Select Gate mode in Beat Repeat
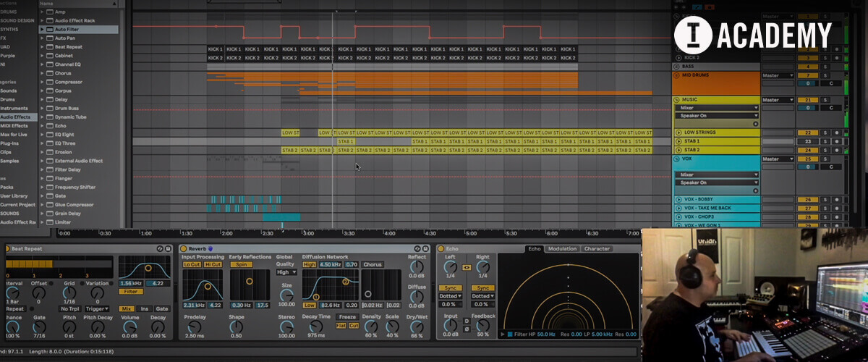This screenshot has height=362, width=868. [x=162, y=308]
